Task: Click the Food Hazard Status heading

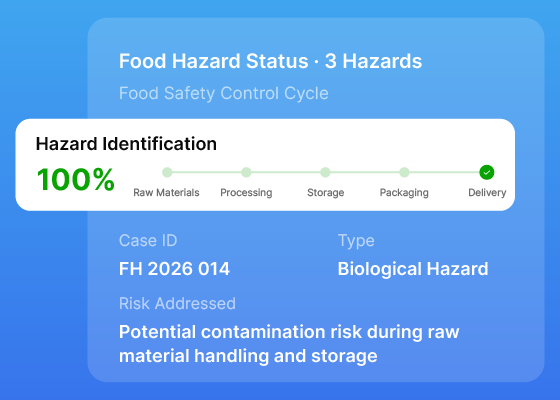Action: [270, 61]
